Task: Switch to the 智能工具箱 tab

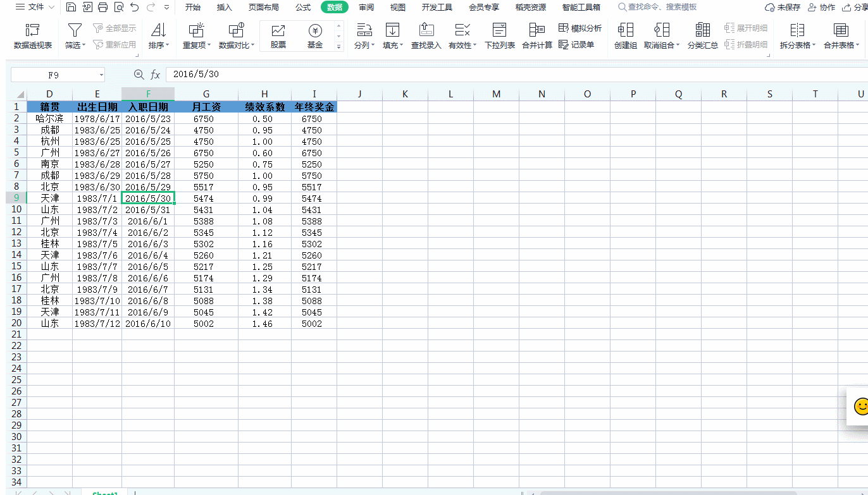Action: tap(581, 8)
